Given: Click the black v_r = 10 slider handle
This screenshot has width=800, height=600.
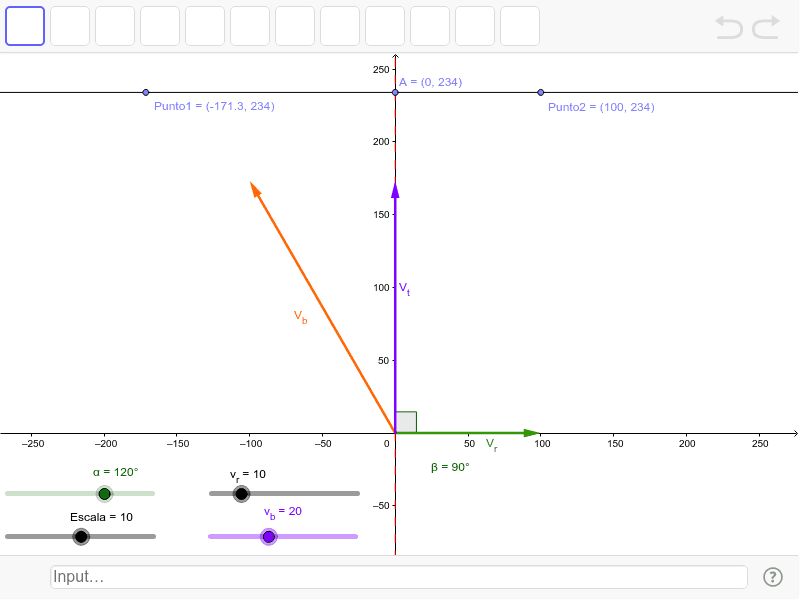Looking at the screenshot, I should pos(241,494).
